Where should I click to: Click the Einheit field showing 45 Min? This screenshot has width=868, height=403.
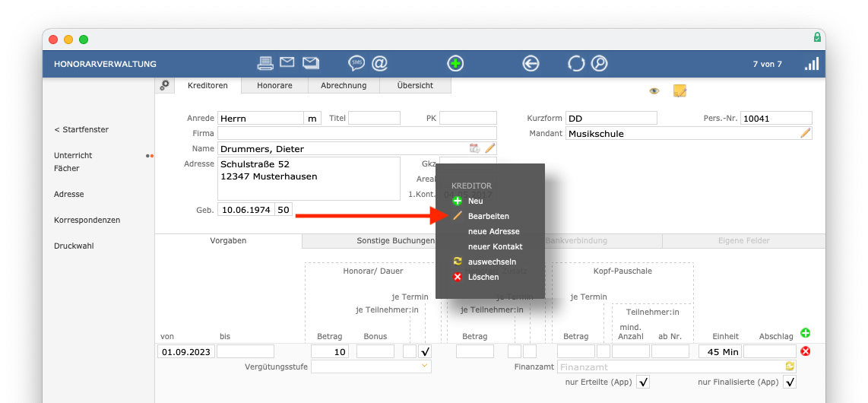tap(721, 351)
